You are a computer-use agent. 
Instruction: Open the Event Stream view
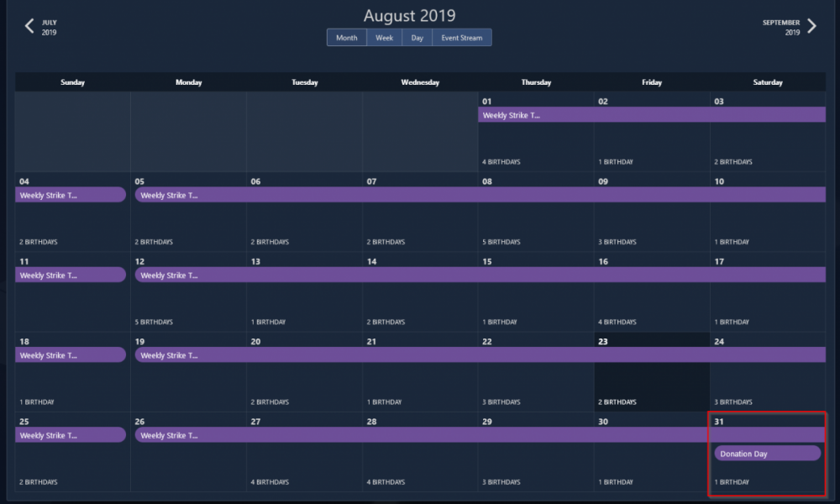(x=462, y=38)
